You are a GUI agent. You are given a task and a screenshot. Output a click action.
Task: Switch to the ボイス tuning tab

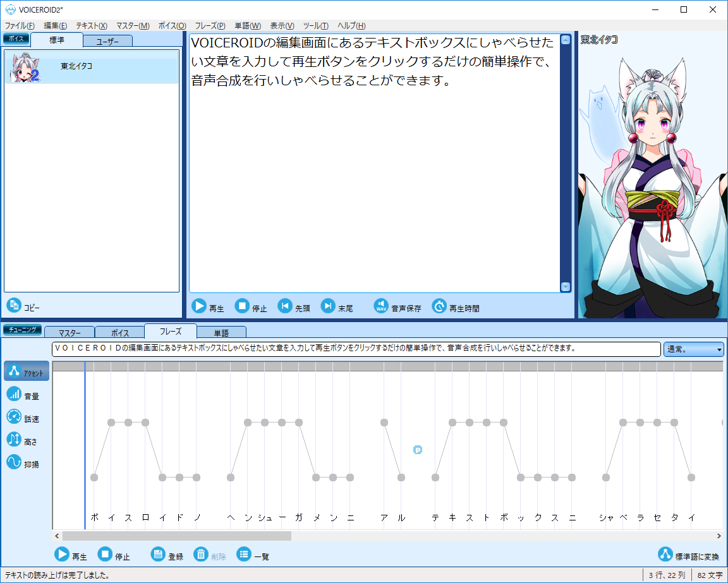120,332
